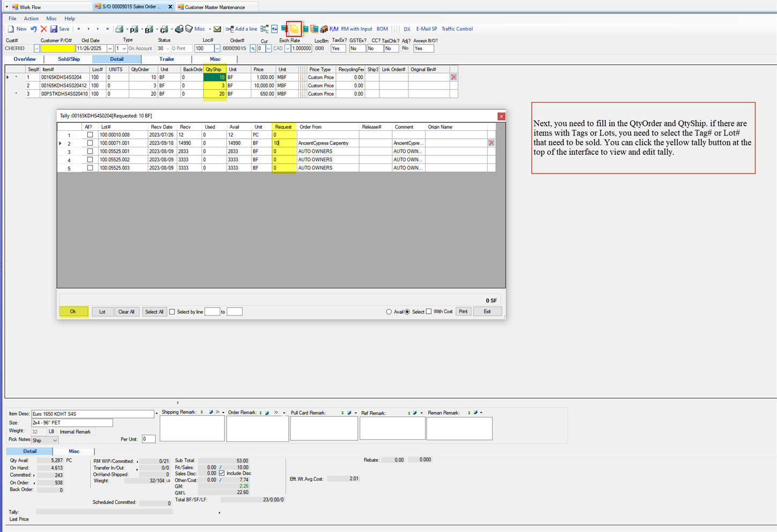Screen dimensions: 777x532
Task: Uncheck the Include Disc checkbox
Action: point(221,473)
